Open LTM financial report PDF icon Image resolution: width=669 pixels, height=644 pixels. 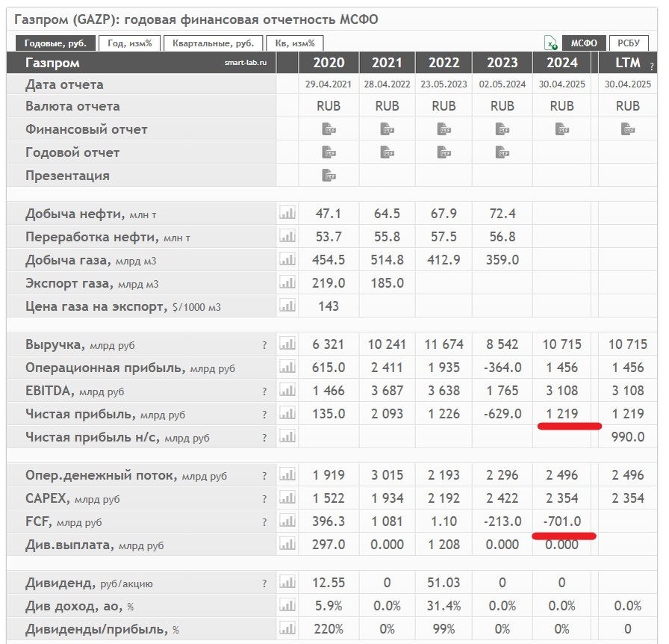[x=628, y=129]
